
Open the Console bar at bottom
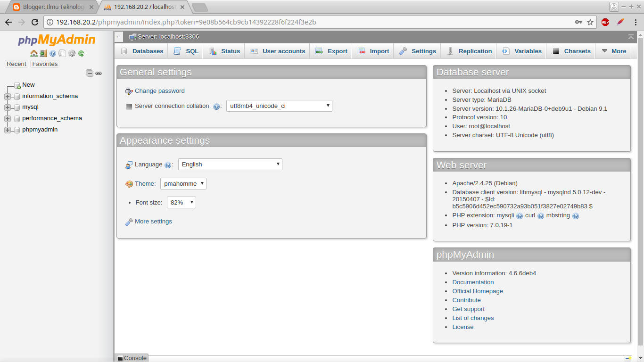coord(132,358)
